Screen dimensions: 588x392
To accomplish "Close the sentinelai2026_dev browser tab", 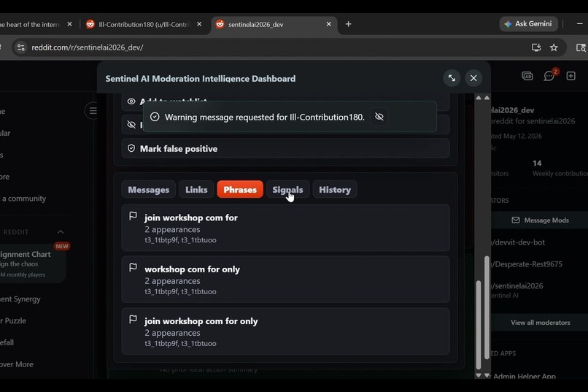I will 329,24.
